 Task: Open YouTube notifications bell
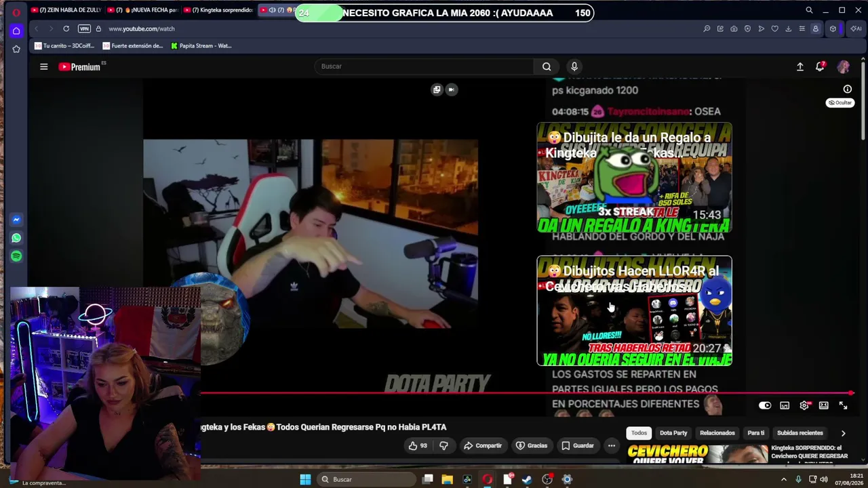(820, 66)
